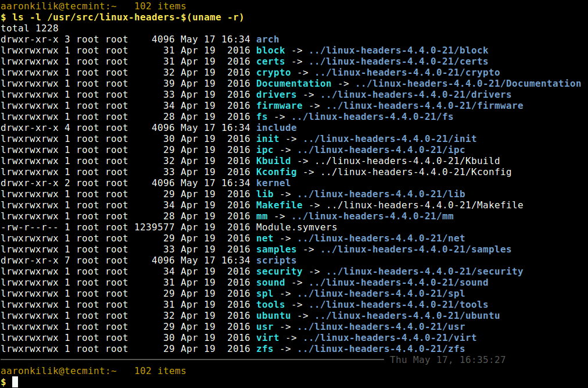588x388 pixels.
Task: Click the zfs symlink at list bottom
Action: [x=264, y=348]
